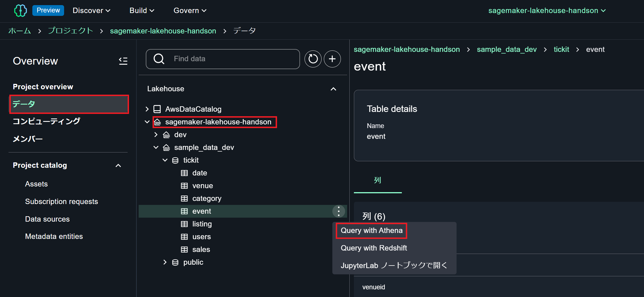The width and height of the screenshot is (644, 297).
Task: Open the データ sidebar item
Action: click(69, 104)
